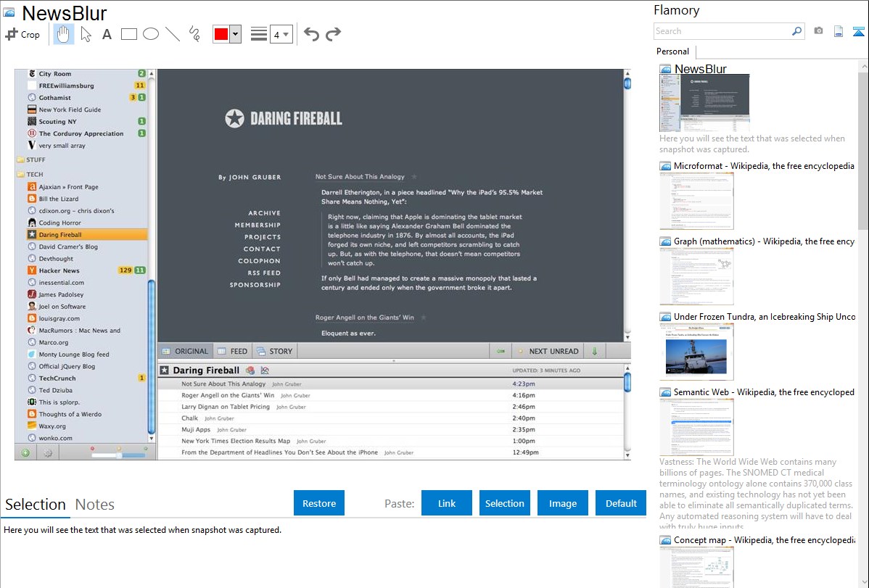Collapse the TECH folder in screenshot
The width and height of the screenshot is (869, 588).
click(x=29, y=174)
